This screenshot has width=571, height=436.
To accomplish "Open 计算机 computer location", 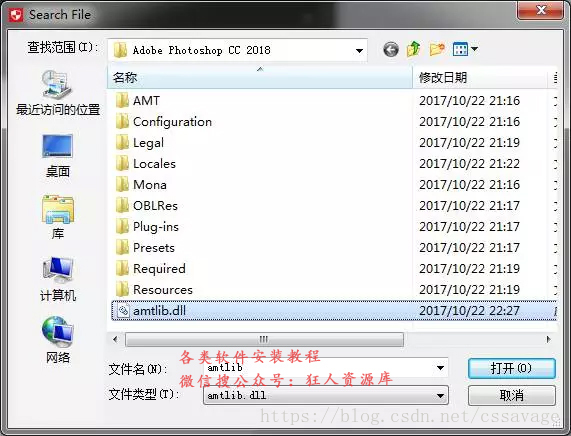I will pyautogui.click(x=58, y=279).
